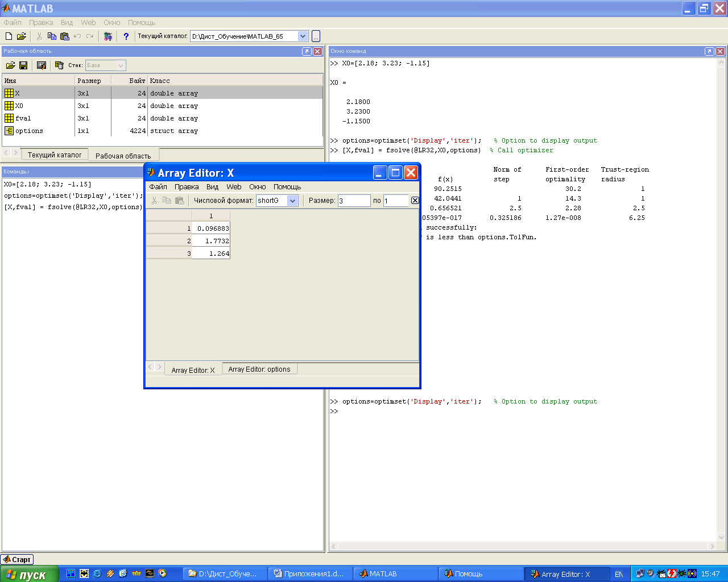Screen dimensions: 728x582
Task: Switch to Текущий каталог tab
Action: (x=55, y=155)
